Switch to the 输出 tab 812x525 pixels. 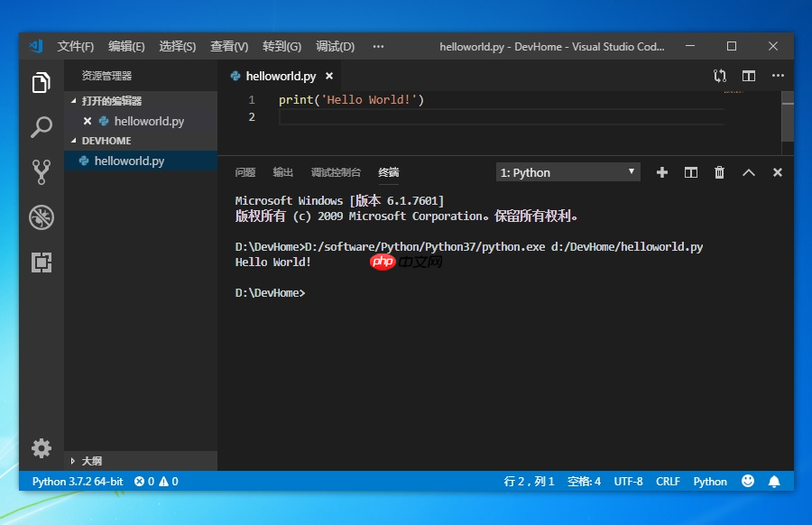pyautogui.click(x=281, y=172)
